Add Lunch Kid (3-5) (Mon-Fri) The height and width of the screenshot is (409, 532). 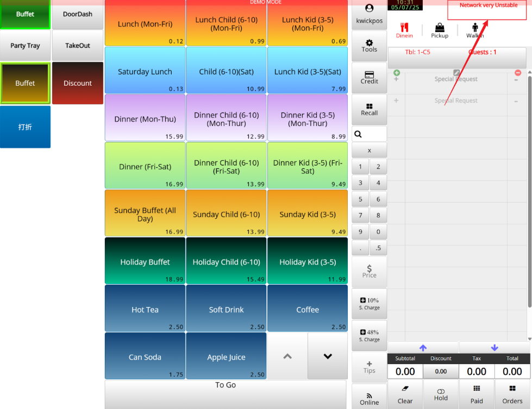point(308,24)
